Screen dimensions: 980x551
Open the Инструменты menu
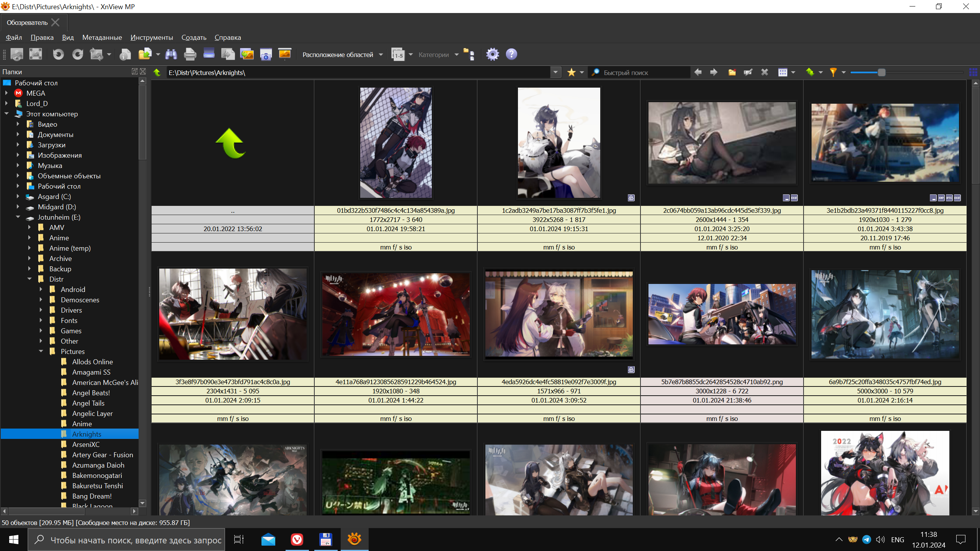point(152,37)
